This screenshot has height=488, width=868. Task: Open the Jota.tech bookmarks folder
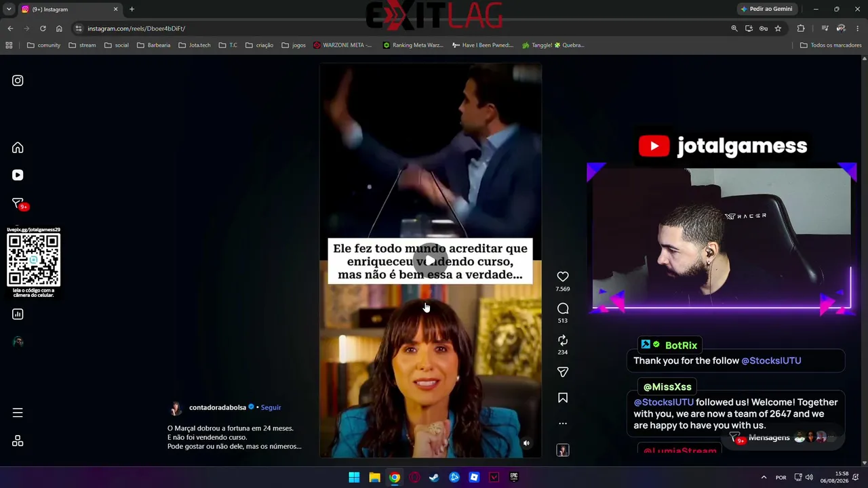(195, 45)
